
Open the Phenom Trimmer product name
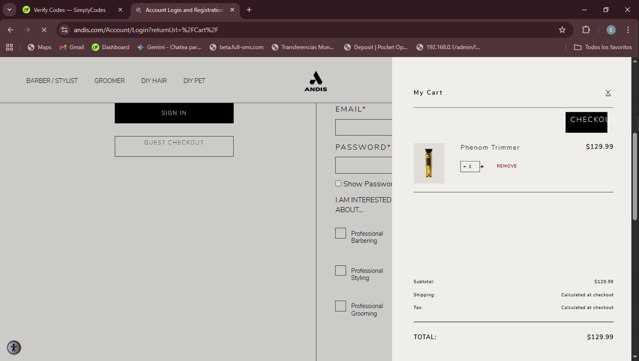[x=490, y=147]
